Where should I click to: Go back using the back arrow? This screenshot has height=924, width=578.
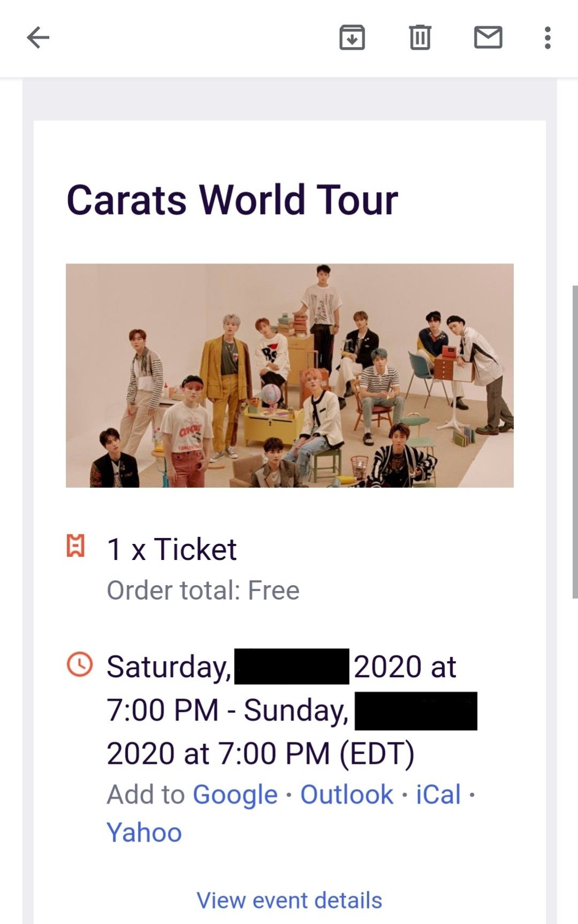point(38,37)
